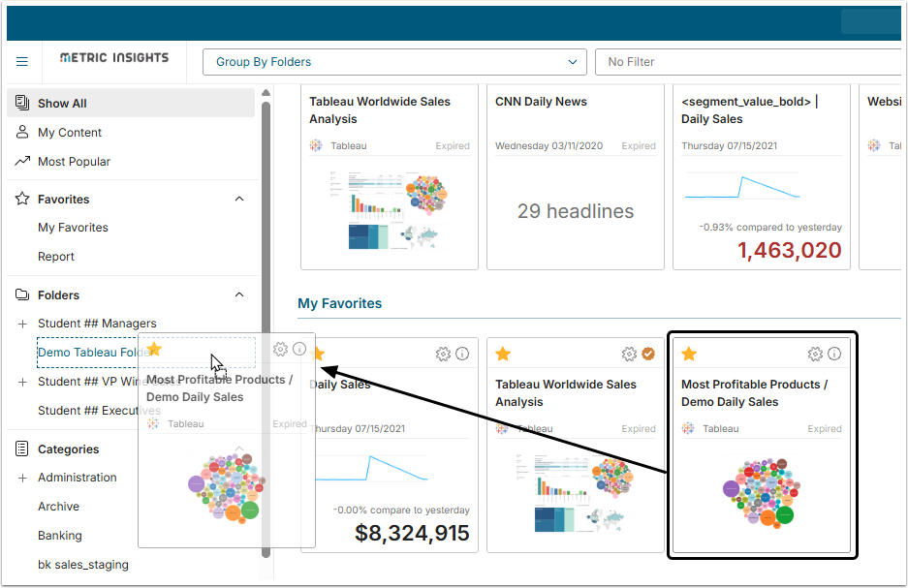Unfavorite star on Most Profitable Products tile
The image size is (908, 588).
689,354
